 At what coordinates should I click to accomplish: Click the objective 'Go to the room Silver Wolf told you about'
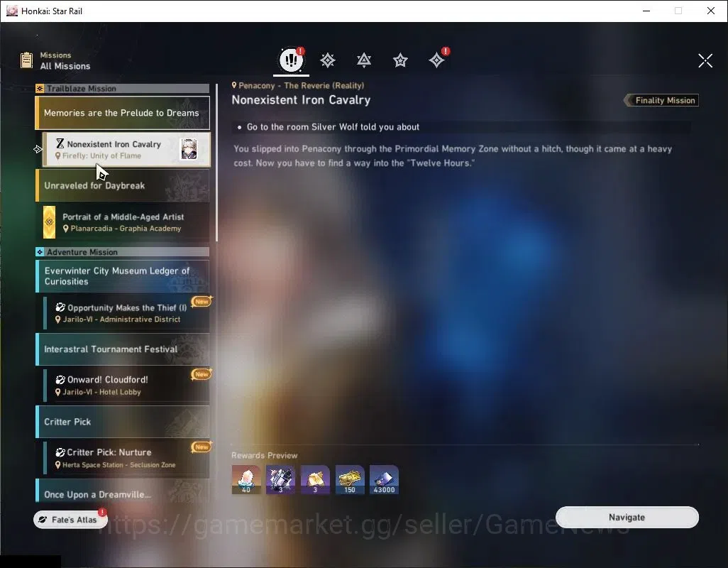point(333,127)
